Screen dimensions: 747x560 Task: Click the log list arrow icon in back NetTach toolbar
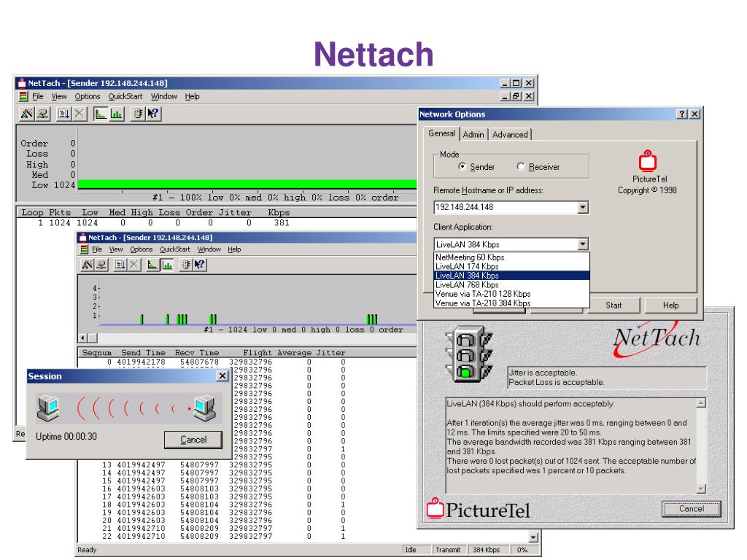(63, 114)
